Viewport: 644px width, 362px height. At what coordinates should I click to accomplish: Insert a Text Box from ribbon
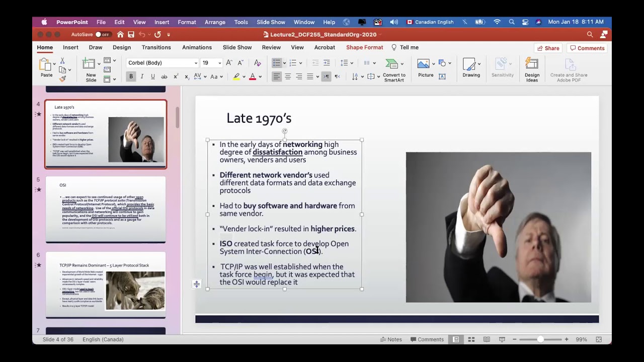pyautogui.click(x=442, y=76)
